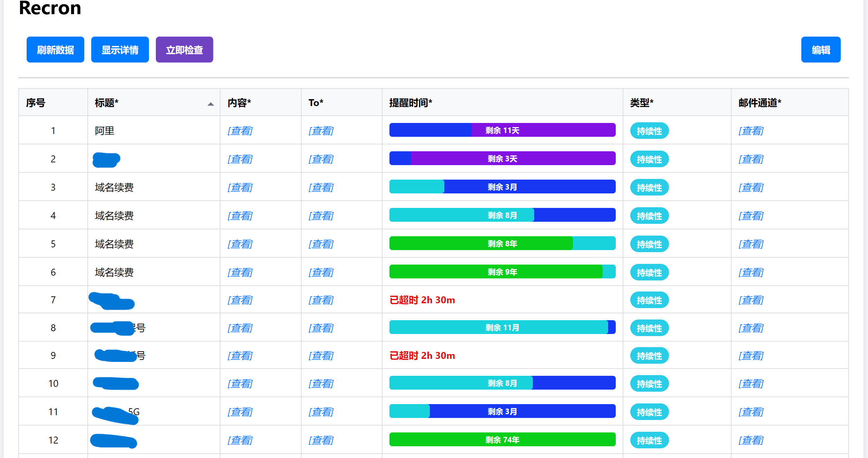Click the purple 立即检查 button

[x=184, y=50]
